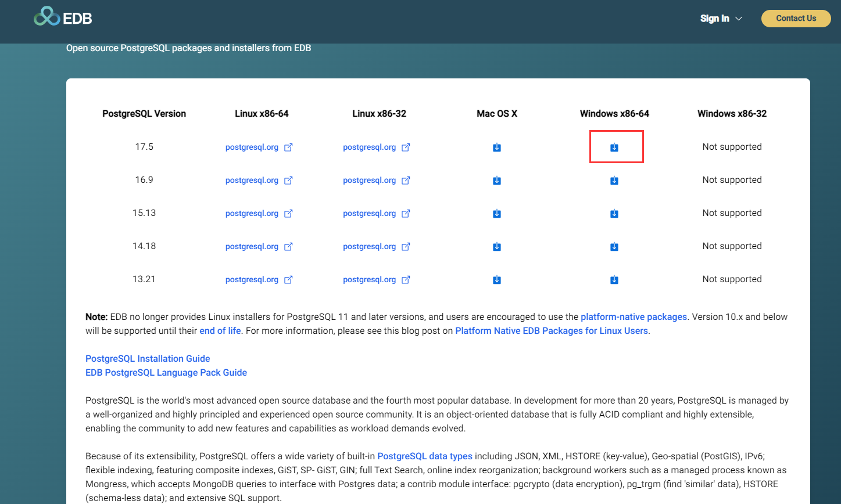
Task: Download PostgreSQL 15.13 for Windows x86-64
Action: tap(614, 214)
